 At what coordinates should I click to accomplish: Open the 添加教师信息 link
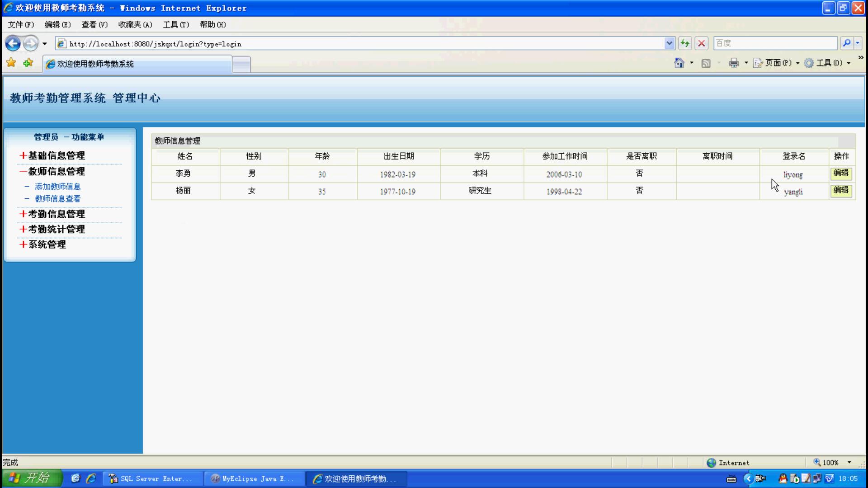click(57, 186)
